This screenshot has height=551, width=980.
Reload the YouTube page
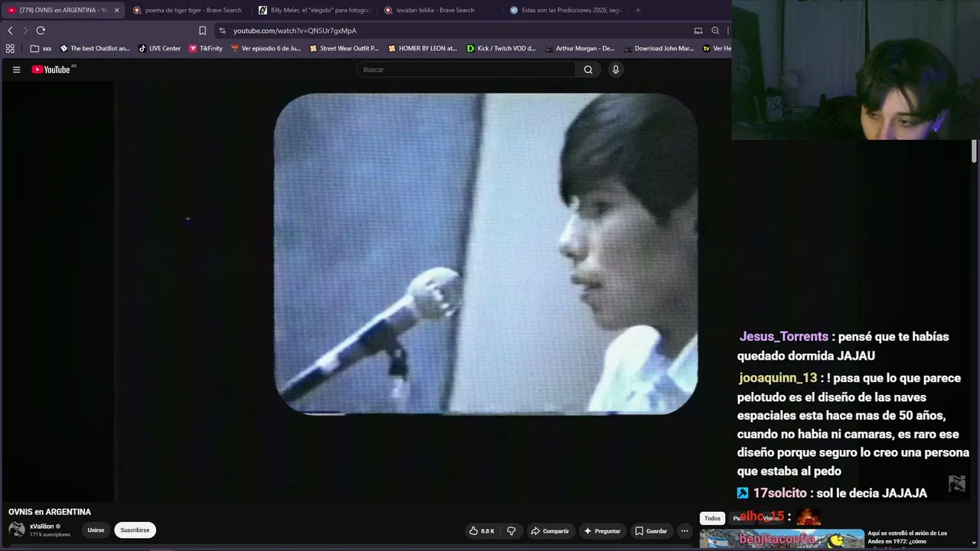point(41,31)
